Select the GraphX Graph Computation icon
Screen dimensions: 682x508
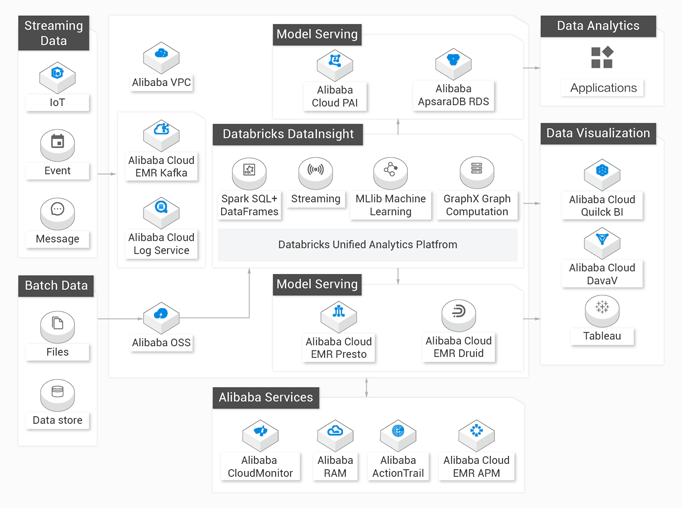[x=477, y=173]
